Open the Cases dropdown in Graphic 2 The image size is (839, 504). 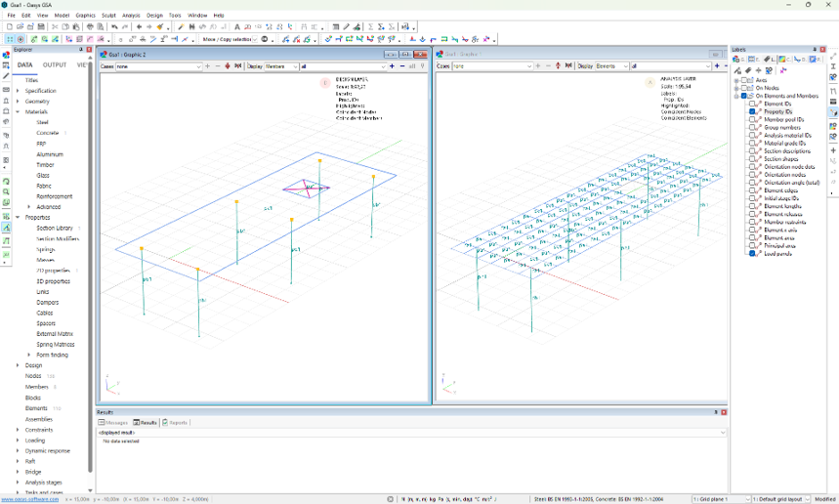[199, 66]
